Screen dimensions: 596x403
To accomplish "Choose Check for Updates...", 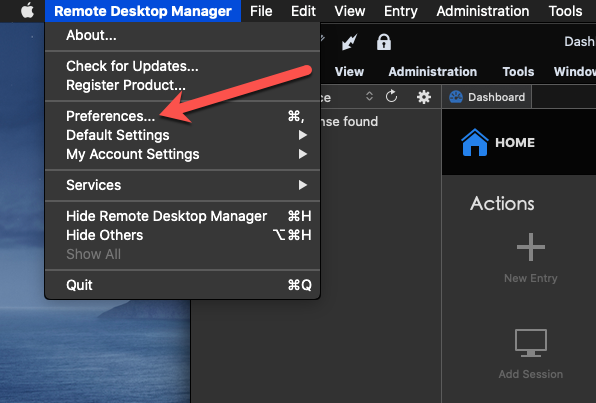I will point(182,66).
